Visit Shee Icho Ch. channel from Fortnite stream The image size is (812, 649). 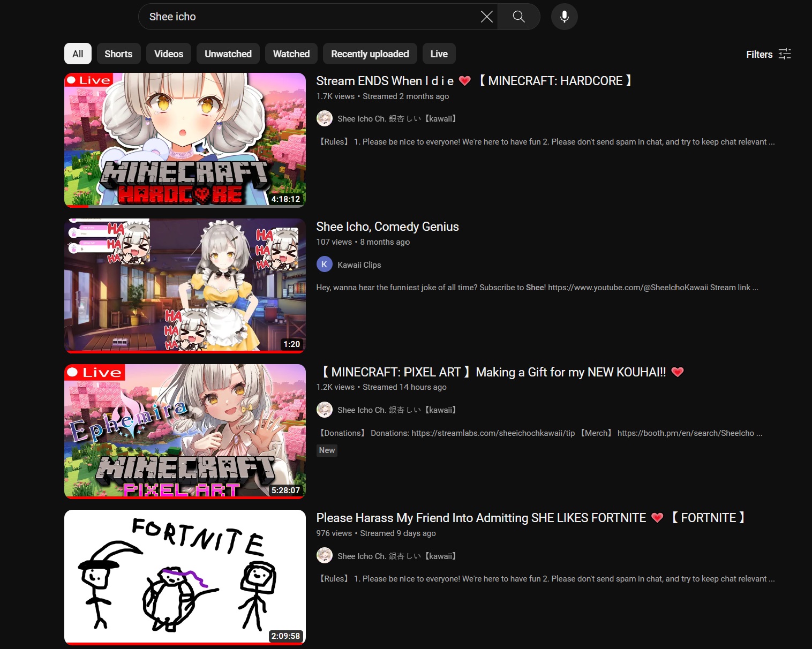point(398,556)
